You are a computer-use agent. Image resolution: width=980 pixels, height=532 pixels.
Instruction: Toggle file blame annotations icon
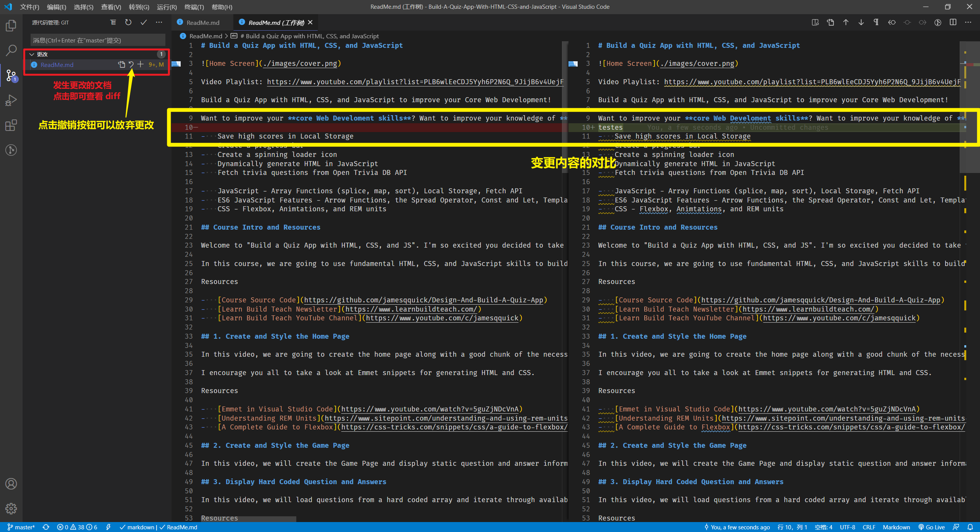[938, 23]
